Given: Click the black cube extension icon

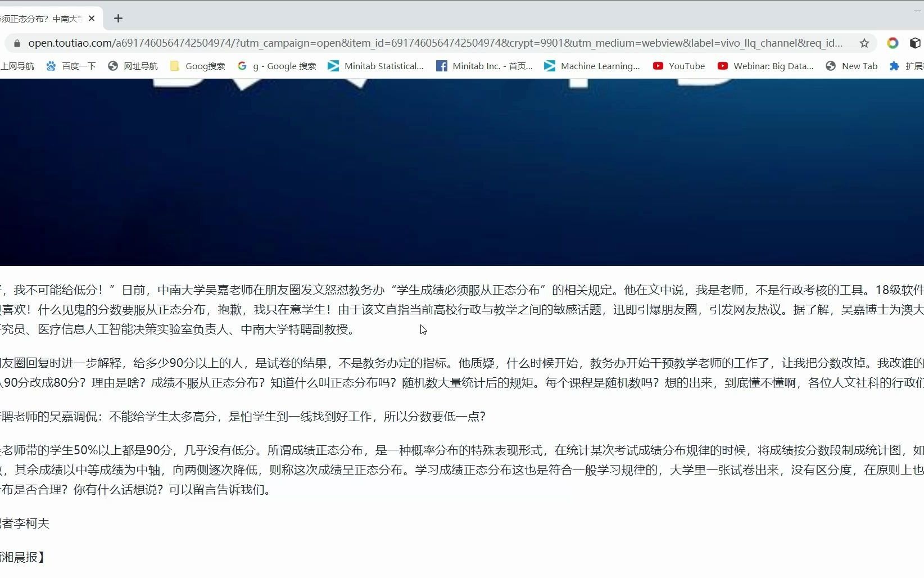Looking at the screenshot, I should (915, 43).
